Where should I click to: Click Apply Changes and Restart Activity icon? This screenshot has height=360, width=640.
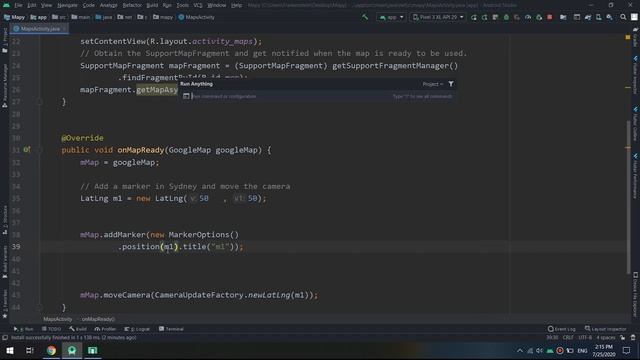point(484,17)
